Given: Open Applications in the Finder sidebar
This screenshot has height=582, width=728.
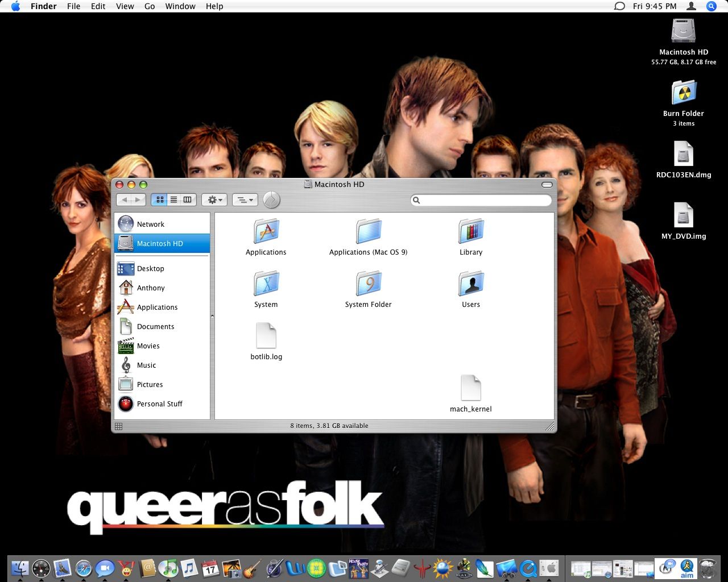Looking at the screenshot, I should tap(162, 307).
